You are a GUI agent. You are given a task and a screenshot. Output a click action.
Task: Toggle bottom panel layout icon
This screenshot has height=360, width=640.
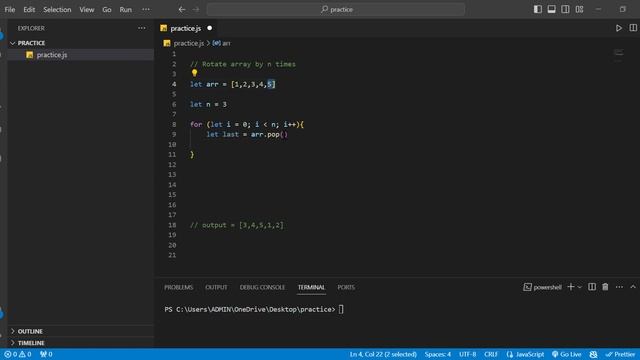[551, 9]
